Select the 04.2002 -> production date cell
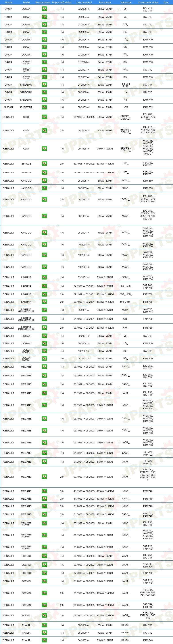 coord(84,640)
